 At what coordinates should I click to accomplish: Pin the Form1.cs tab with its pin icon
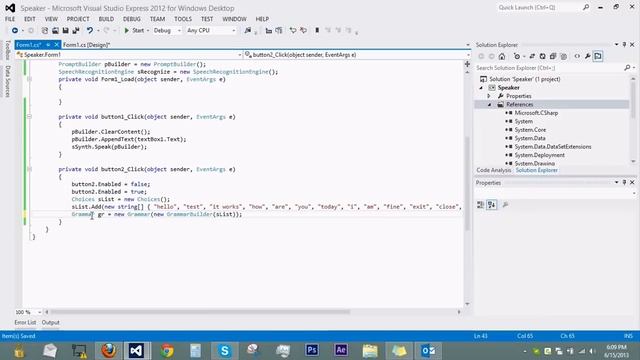pyautogui.click(x=48, y=44)
